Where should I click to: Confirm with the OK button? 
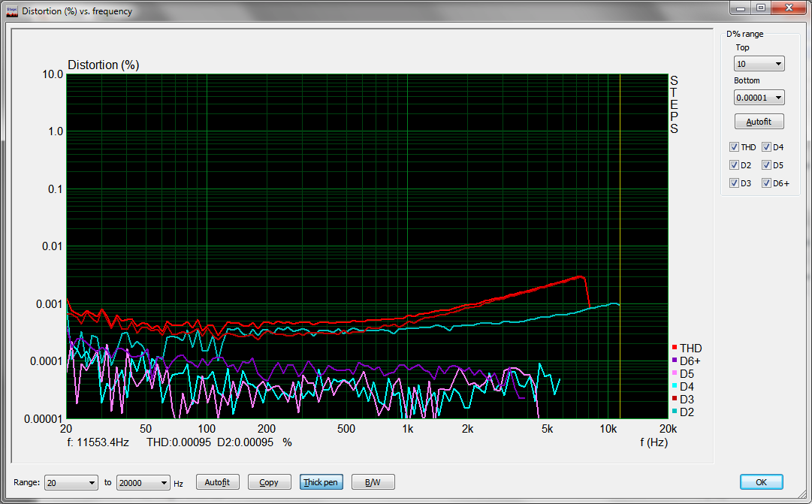click(761, 482)
